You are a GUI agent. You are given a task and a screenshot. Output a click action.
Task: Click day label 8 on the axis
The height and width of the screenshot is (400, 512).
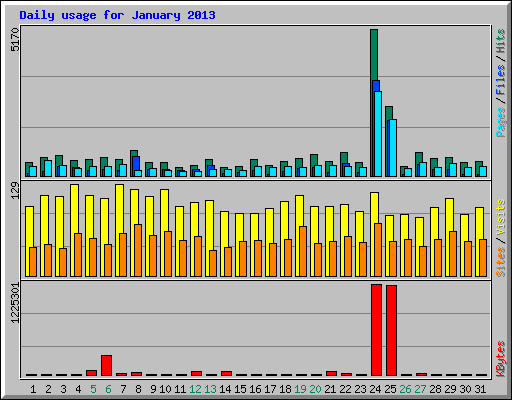point(138,389)
